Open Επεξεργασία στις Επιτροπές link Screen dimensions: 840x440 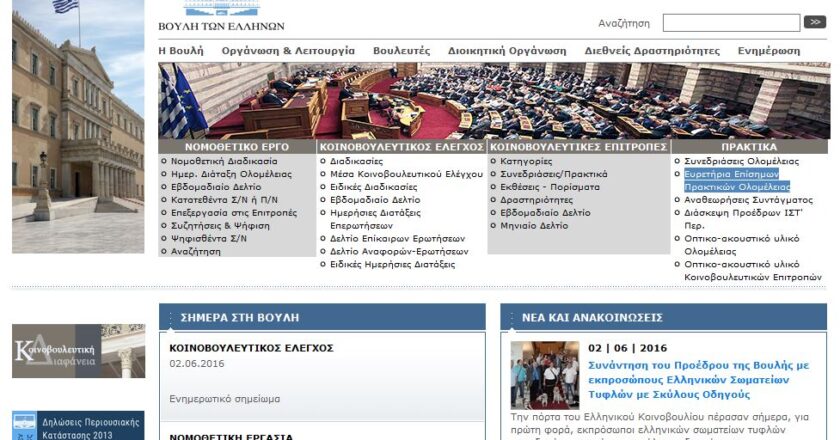pos(234,213)
